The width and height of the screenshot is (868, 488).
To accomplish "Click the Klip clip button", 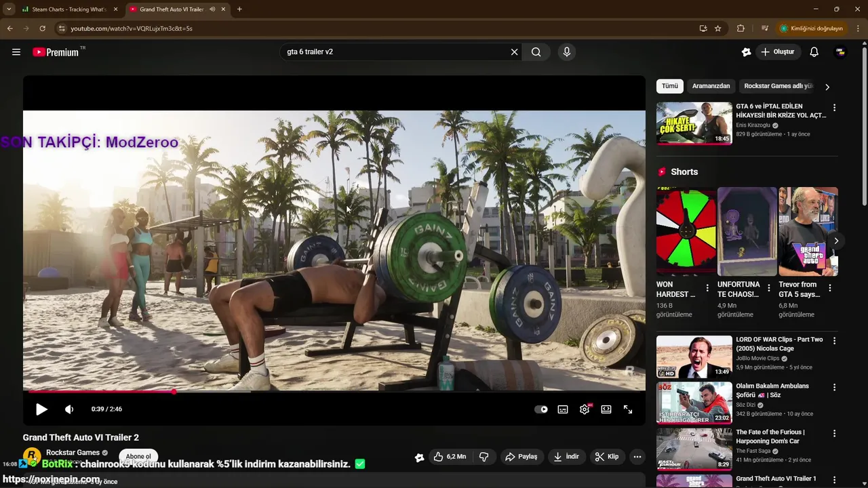I will pyautogui.click(x=607, y=457).
